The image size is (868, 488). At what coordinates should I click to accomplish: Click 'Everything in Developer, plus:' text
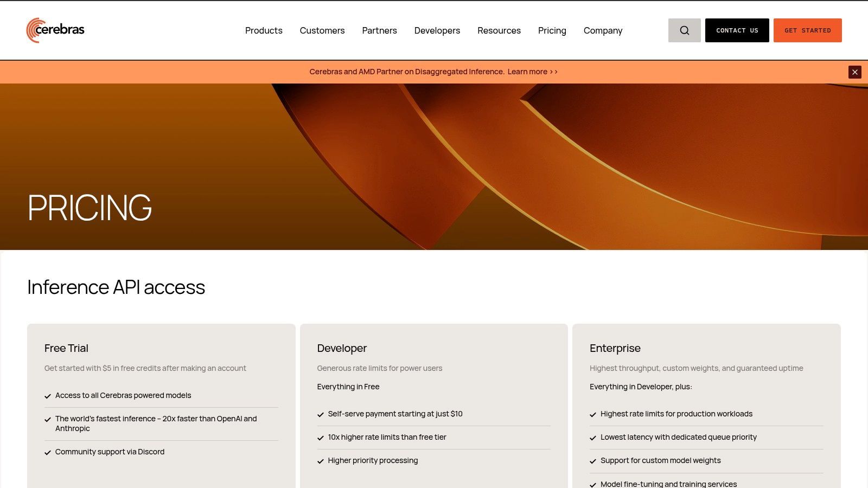[x=641, y=387]
